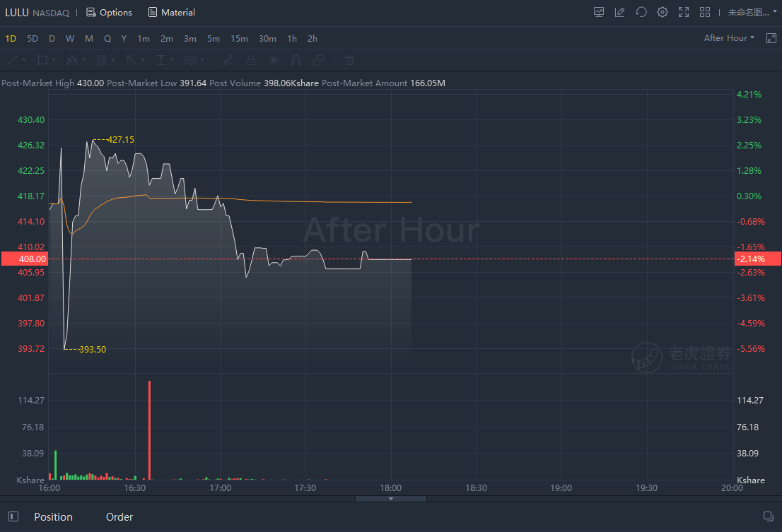Open chart settings gear icon
Screen dimensions: 782x532
point(663,13)
